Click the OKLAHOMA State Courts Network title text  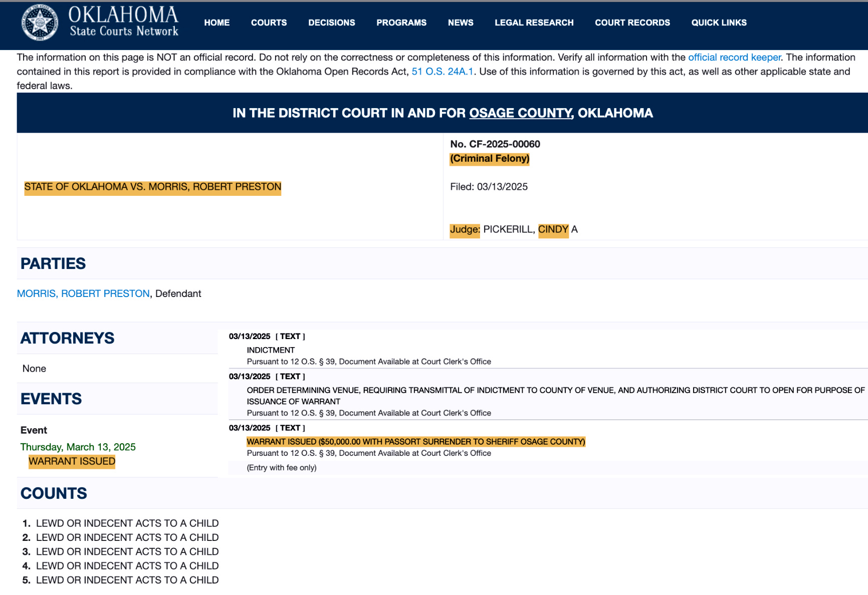pyautogui.click(x=124, y=22)
